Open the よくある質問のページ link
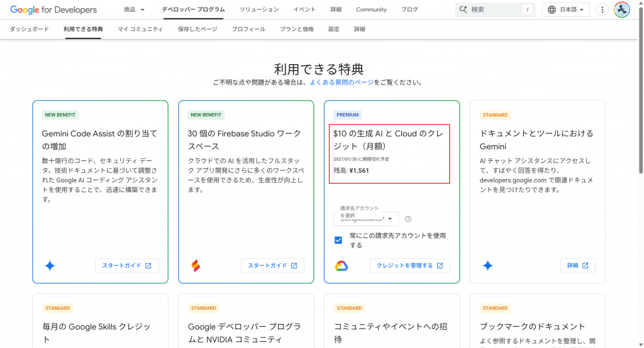 pyautogui.click(x=341, y=82)
